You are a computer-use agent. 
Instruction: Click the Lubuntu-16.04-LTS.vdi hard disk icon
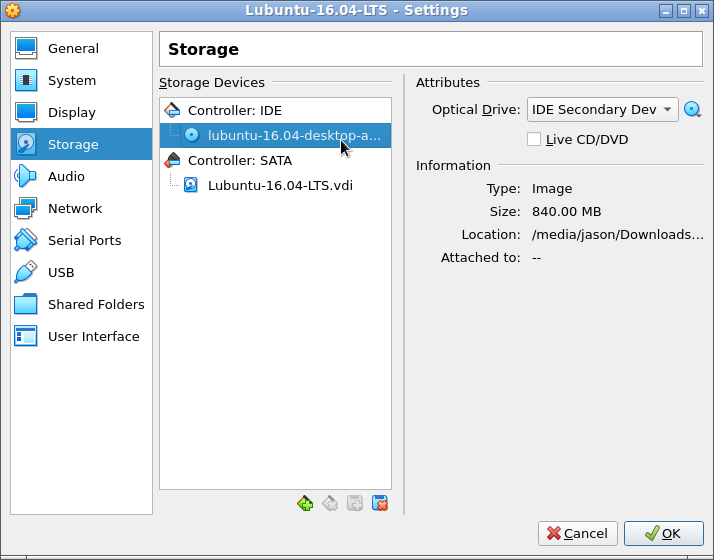(191, 185)
